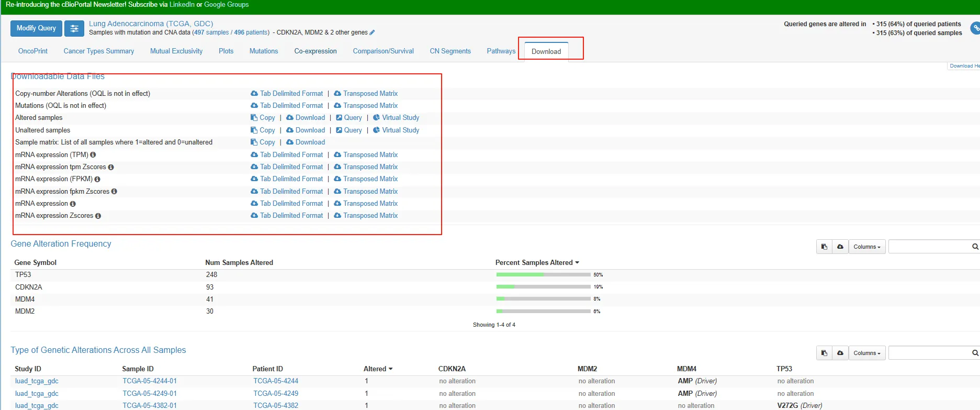Open the Mutual Exclusivity tab
The image size is (980, 410).
click(176, 51)
